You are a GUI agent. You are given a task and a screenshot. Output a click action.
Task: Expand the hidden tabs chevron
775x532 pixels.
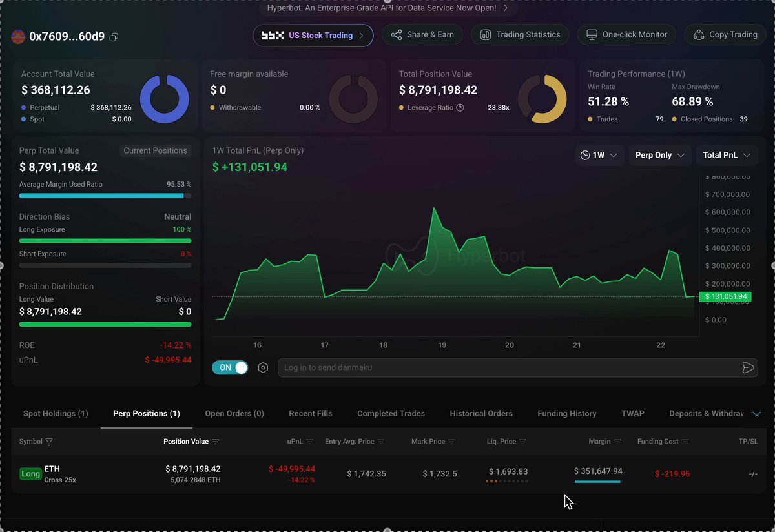[x=757, y=414]
